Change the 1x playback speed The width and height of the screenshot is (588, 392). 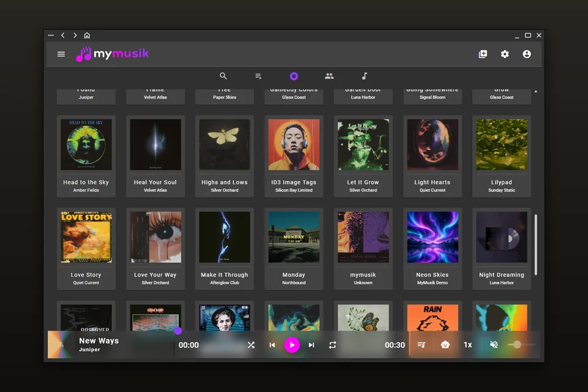[x=467, y=345]
